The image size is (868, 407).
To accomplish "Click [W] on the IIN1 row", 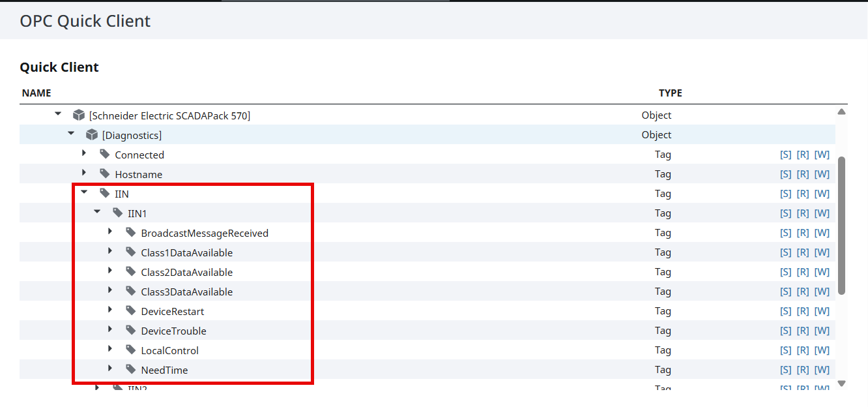I will [x=822, y=213].
